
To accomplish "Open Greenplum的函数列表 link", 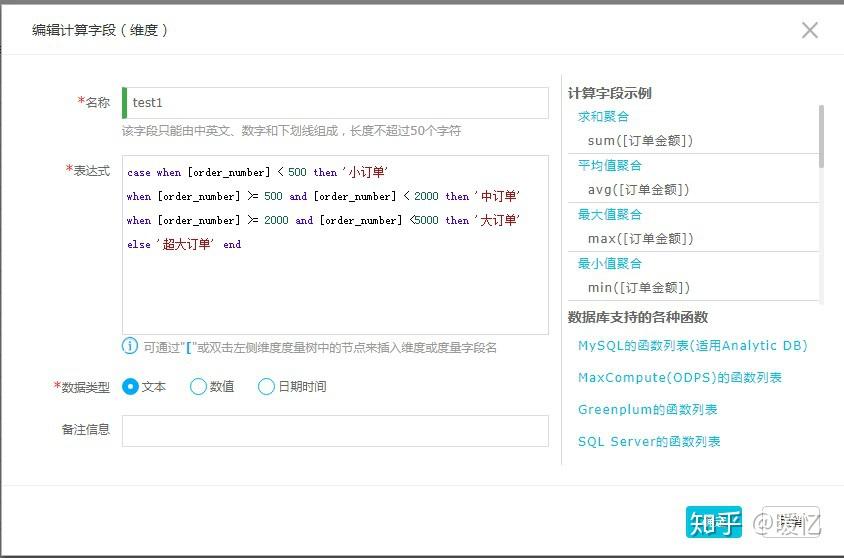I will pos(648,409).
